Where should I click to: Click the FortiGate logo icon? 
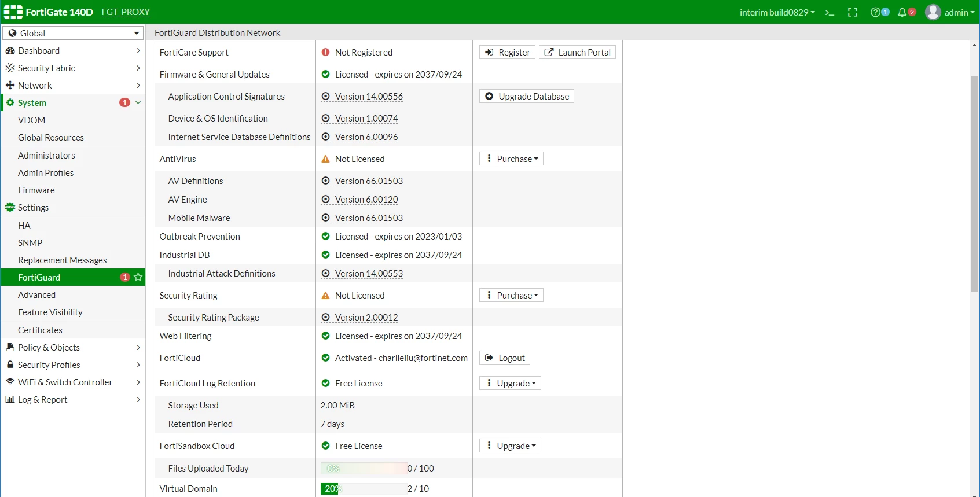(x=13, y=12)
